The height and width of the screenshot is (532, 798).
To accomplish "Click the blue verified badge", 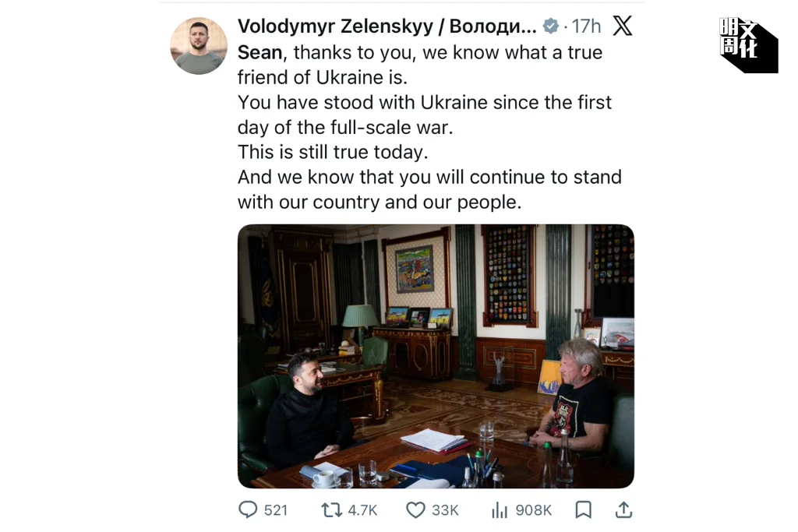I will pos(550,26).
